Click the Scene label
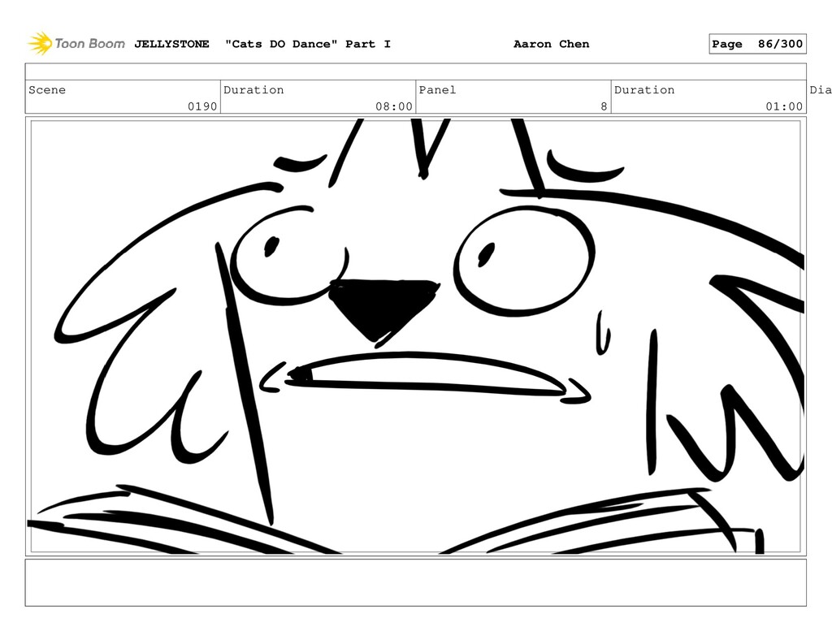The height and width of the screenshot is (644, 832). coord(47,89)
